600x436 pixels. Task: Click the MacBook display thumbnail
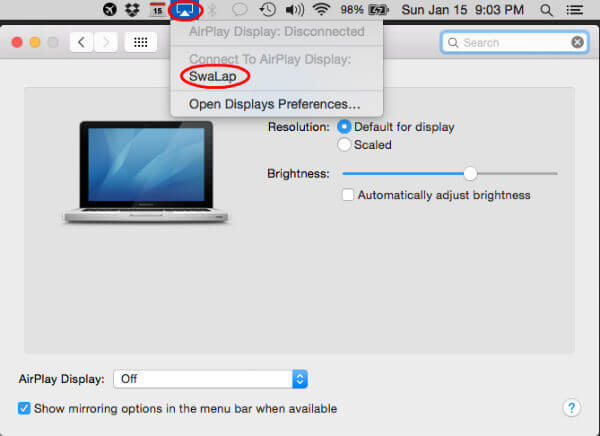146,172
